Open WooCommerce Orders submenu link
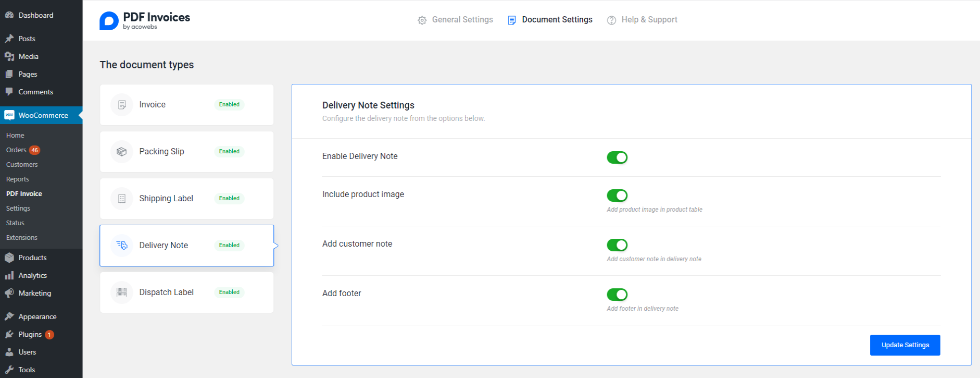 [16, 150]
